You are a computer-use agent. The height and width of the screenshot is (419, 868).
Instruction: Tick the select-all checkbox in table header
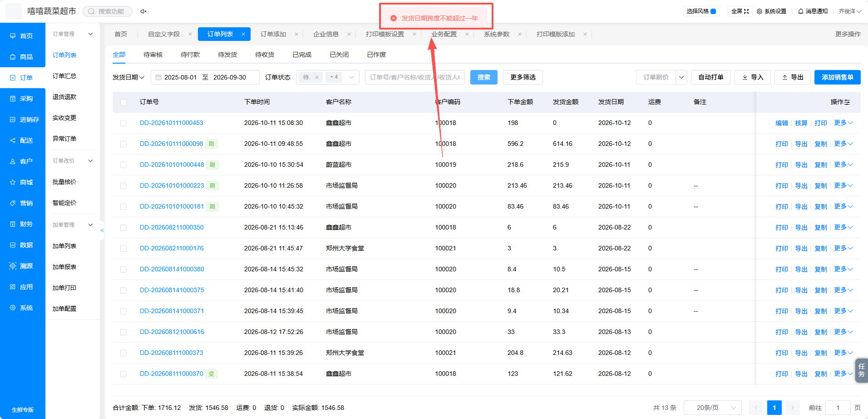click(x=123, y=102)
